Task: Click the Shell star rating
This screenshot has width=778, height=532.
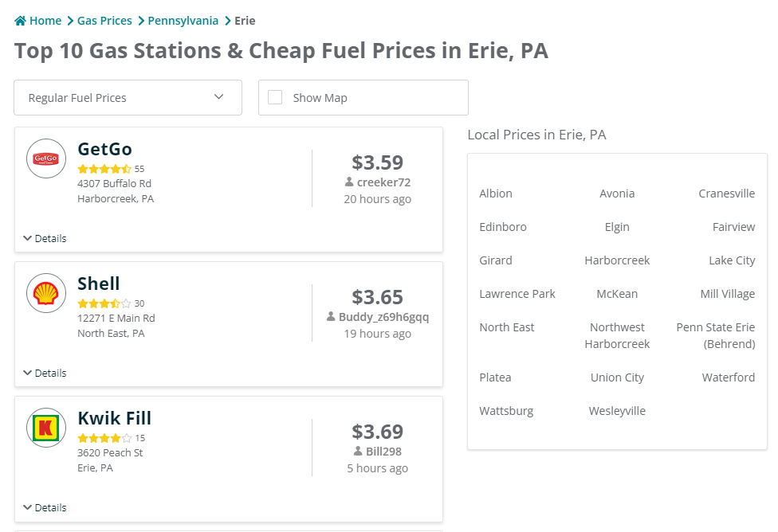Action: (x=104, y=303)
